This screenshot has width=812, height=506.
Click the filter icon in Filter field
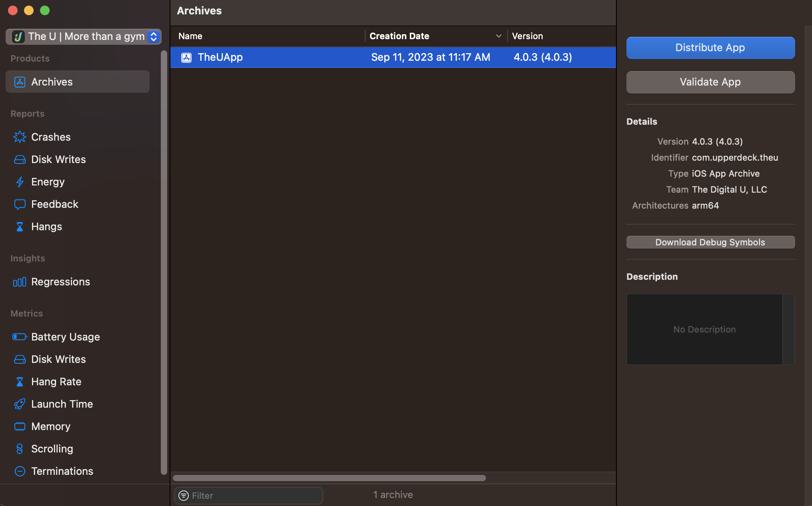point(184,496)
